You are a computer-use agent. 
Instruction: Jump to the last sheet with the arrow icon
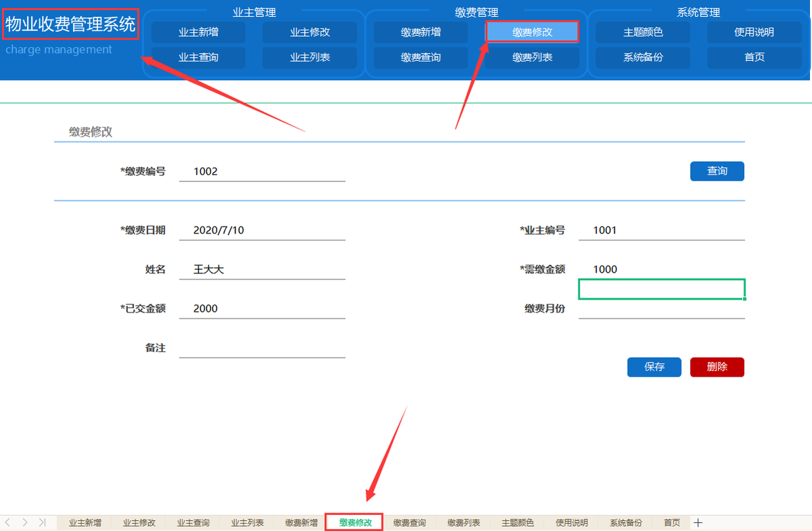click(41, 522)
